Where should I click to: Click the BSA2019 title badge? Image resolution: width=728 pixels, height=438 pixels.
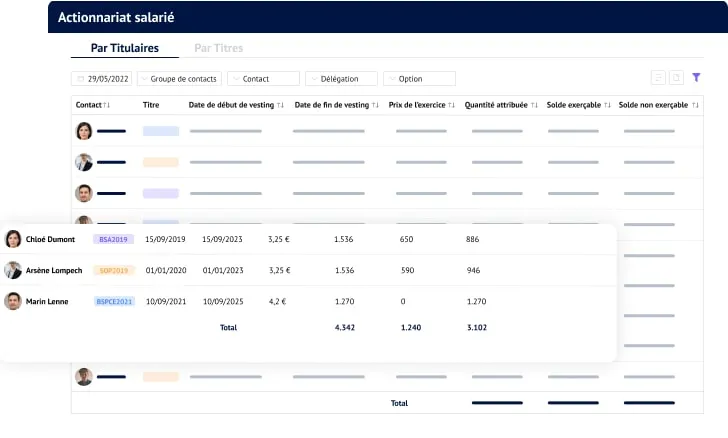[x=113, y=239]
